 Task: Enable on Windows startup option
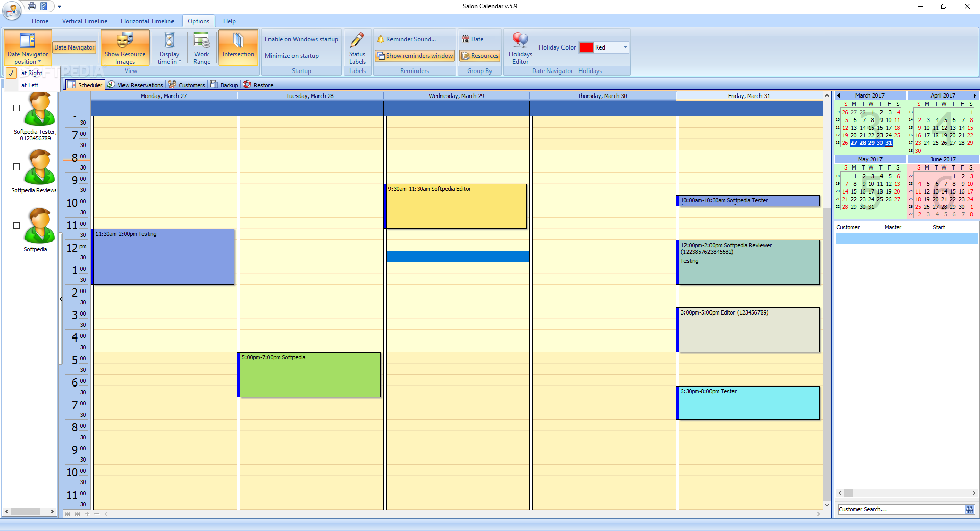[x=301, y=39]
